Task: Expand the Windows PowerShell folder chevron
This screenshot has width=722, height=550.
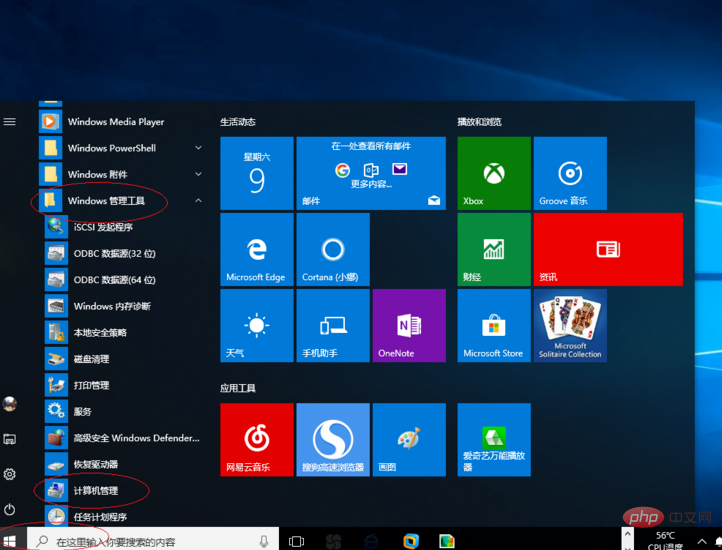Action: coord(198,148)
